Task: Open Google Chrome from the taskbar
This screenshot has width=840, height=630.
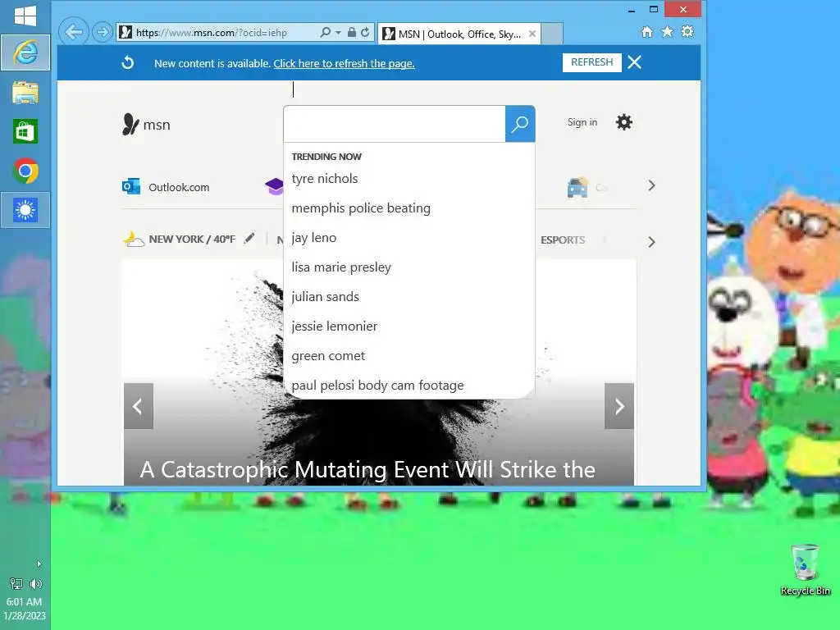Action: coord(25,171)
